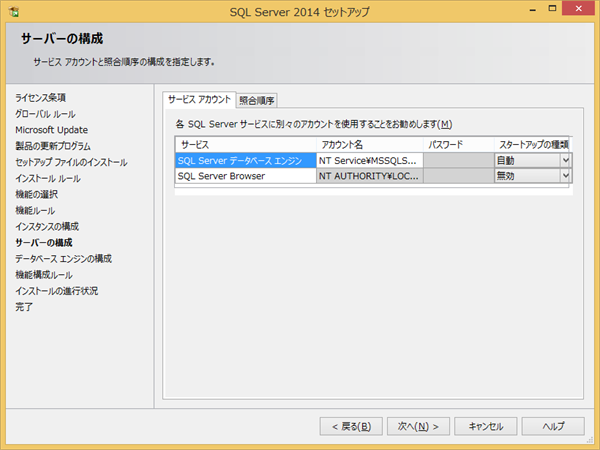
Task: Open help with the ヘルプ button
Action: 553,426
